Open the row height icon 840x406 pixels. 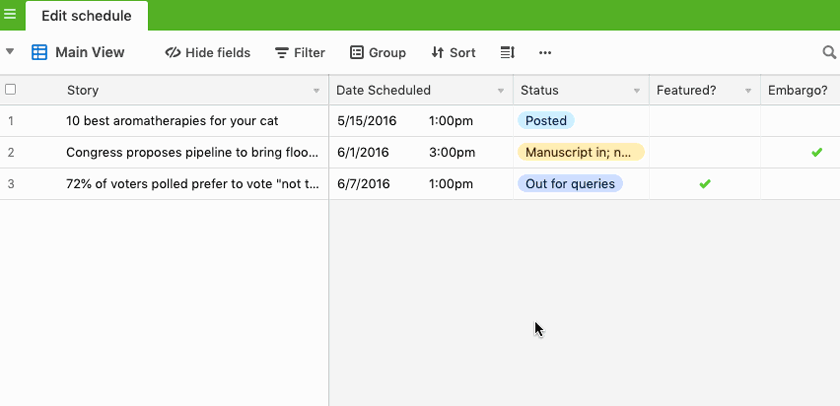coord(507,53)
